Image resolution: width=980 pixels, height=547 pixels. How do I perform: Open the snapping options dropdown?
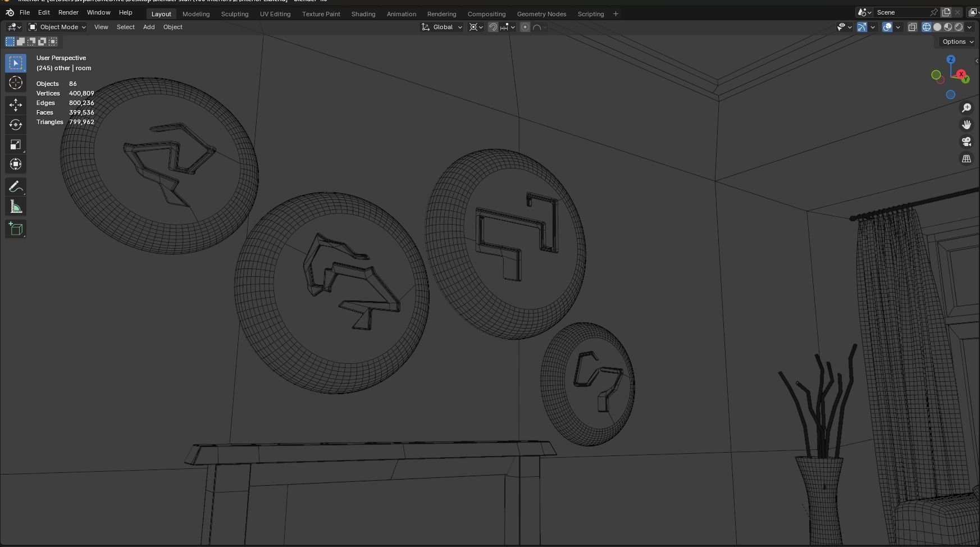coord(508,27)
